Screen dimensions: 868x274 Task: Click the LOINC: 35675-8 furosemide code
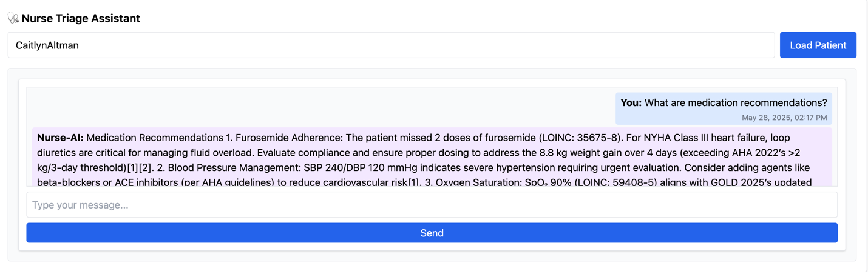580,138
